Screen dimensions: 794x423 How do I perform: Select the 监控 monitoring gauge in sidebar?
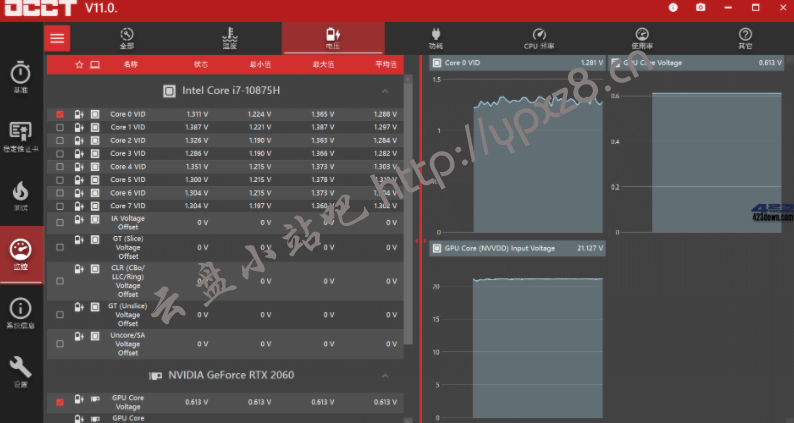(x=21, y=254)
